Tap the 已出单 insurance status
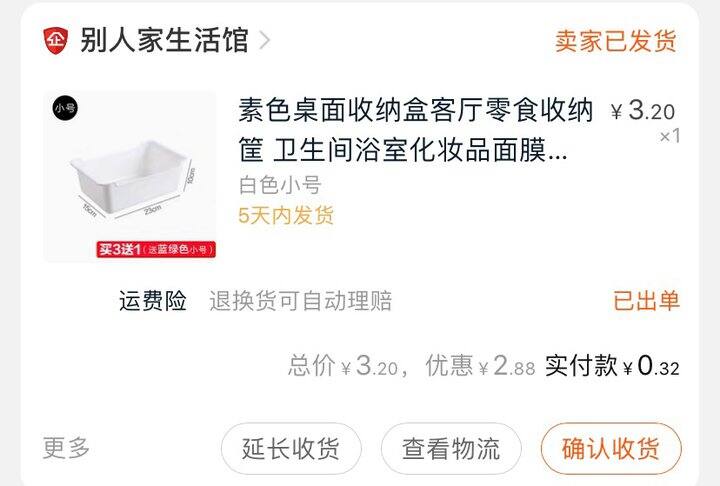Screen dimensions: 720x486 pyautogui.click(x=646, y=301)
